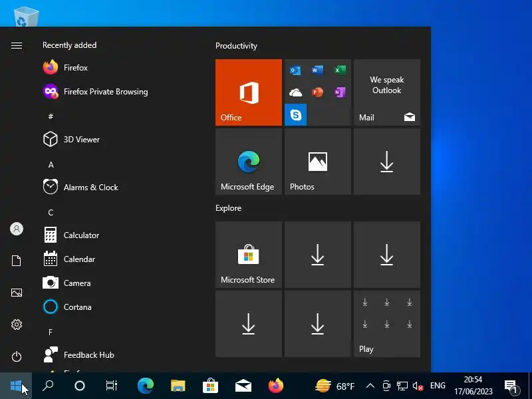Click the letter F section header
532x399 pixels.
[x=51, y=332]
